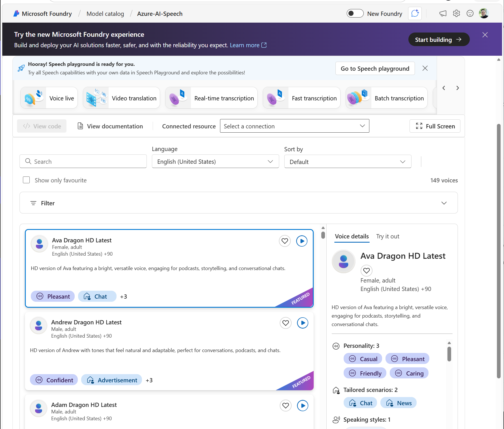504x429 pixels.
Task: Open the Real-time transcription card
Action: coord(211,98)
